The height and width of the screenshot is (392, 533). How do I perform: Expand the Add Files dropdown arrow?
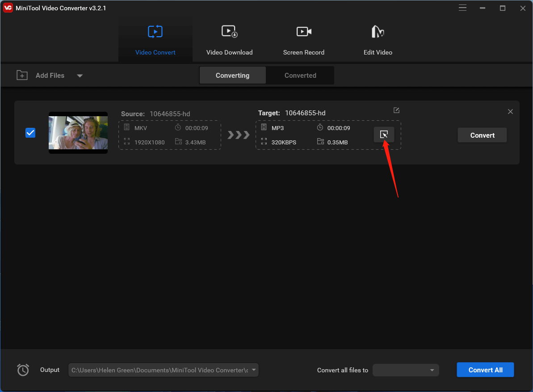click(x=80, y=76)
